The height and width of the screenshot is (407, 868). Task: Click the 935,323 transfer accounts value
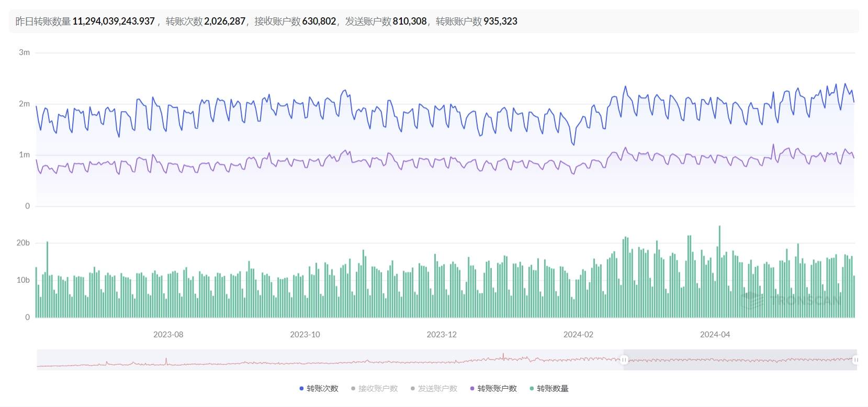coord(500,21)
